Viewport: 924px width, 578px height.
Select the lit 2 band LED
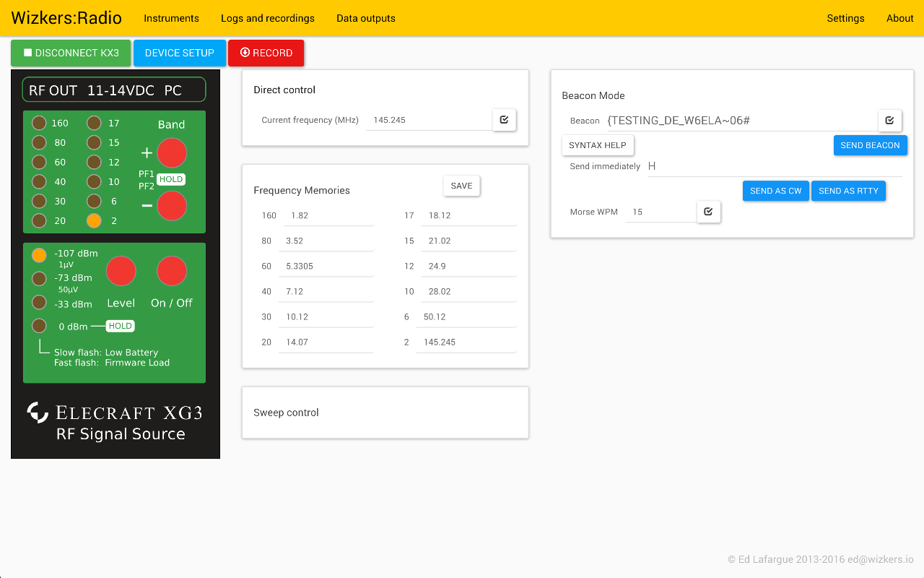[x=94, y=220]
